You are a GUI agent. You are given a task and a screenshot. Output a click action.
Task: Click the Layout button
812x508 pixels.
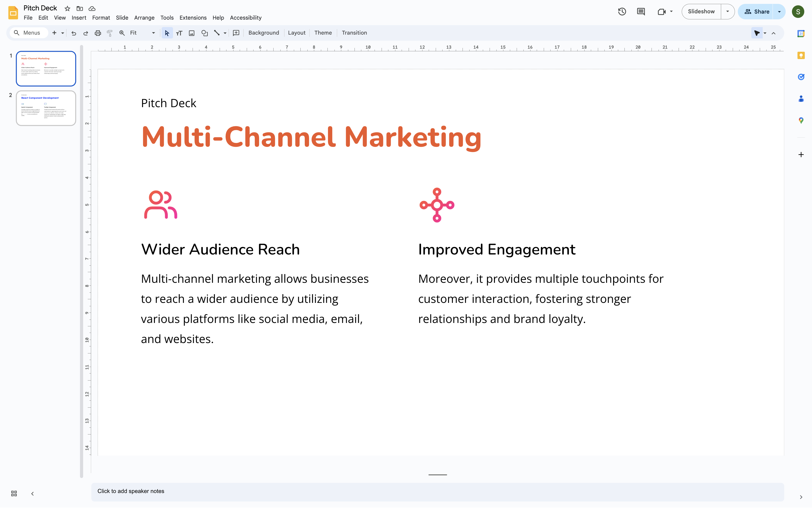tap(297, 33)
